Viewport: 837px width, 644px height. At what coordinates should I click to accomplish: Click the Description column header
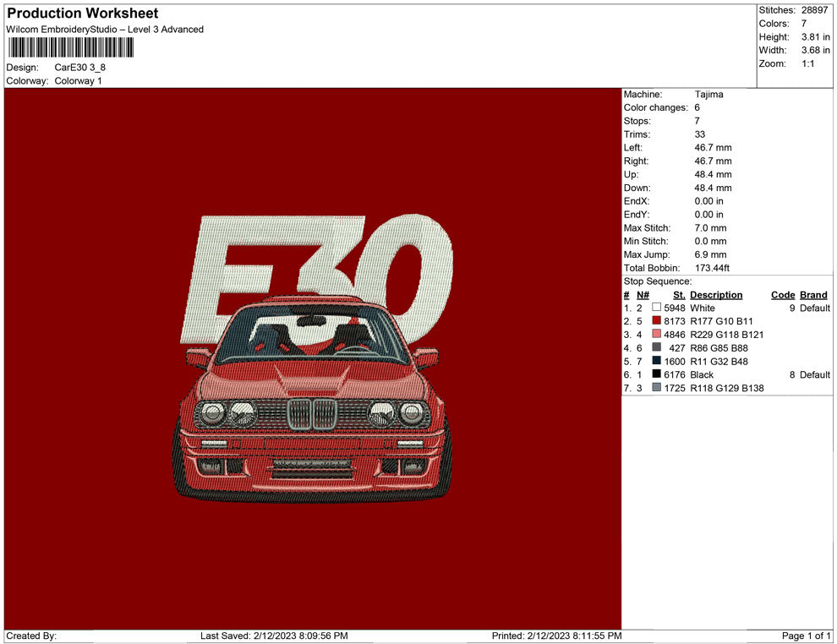point(716,295)
